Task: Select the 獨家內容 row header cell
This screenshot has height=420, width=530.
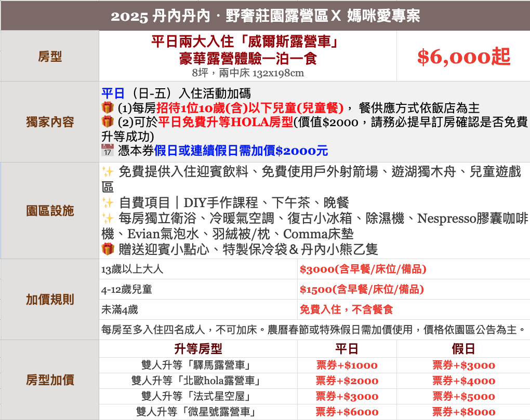Action: (x=50, y=122)
